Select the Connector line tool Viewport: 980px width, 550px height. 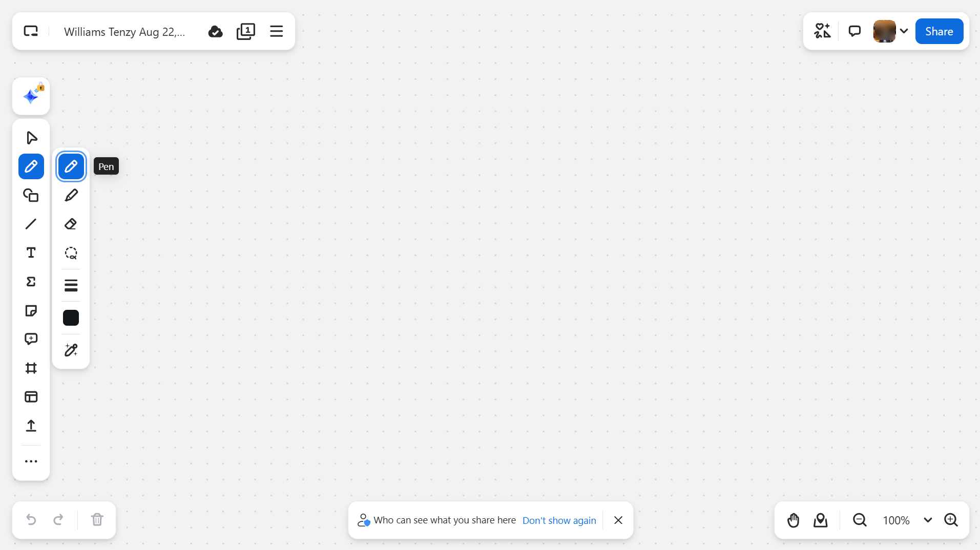click(31, 224)
